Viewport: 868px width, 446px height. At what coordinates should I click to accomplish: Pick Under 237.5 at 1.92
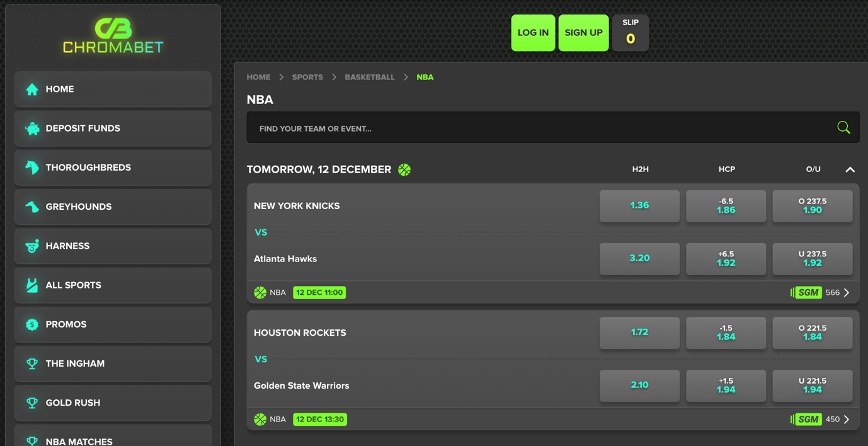click(813, 259)
